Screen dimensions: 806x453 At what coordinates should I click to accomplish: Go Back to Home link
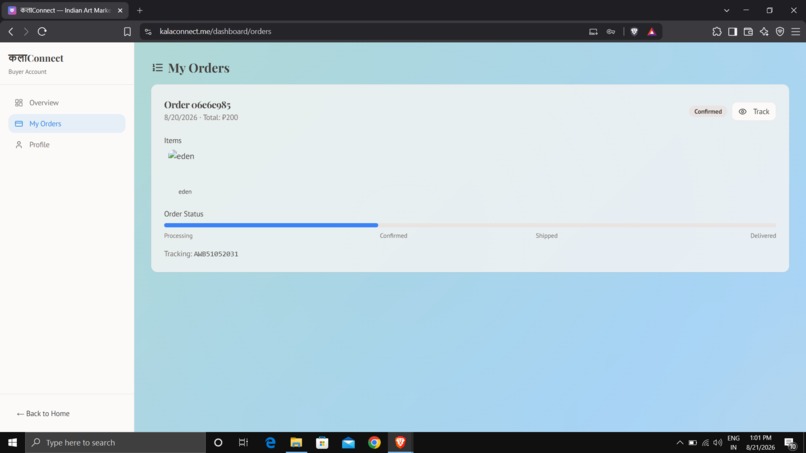[43, 413]
